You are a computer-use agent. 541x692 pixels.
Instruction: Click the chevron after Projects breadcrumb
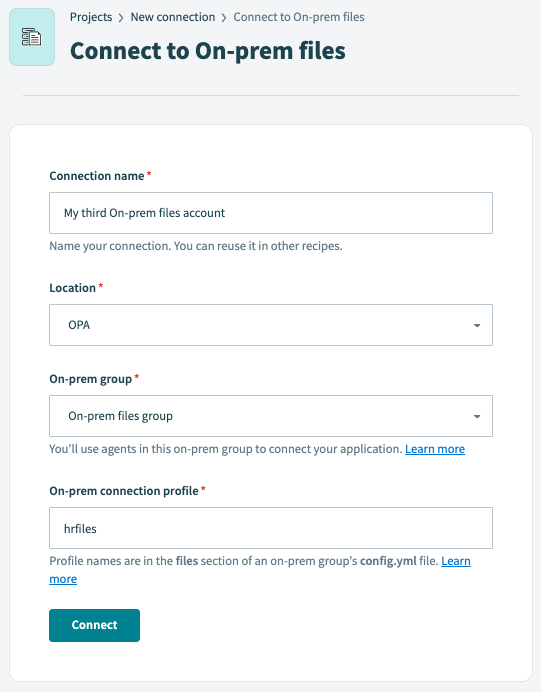pyautogui.click(x=121, y=18)
